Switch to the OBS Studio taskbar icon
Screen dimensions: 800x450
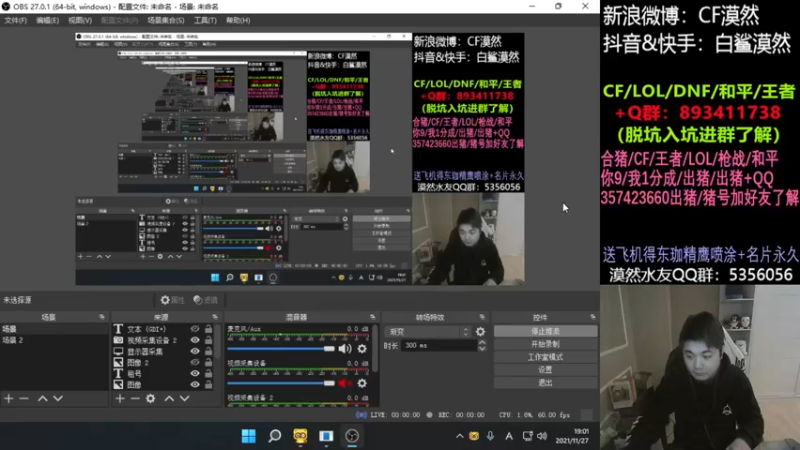(x=352, y=436)
